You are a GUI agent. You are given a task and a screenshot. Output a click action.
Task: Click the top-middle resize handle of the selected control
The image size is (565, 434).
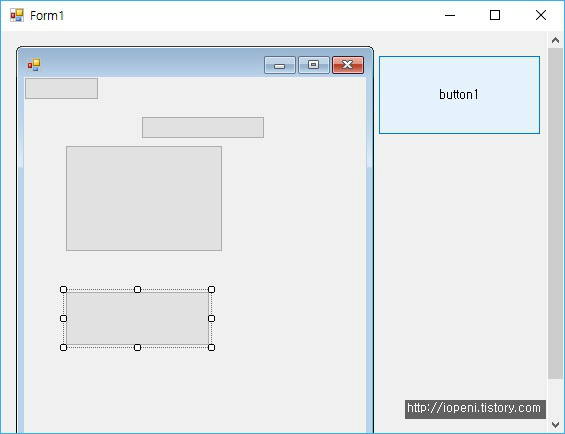(x=137, y=289)
